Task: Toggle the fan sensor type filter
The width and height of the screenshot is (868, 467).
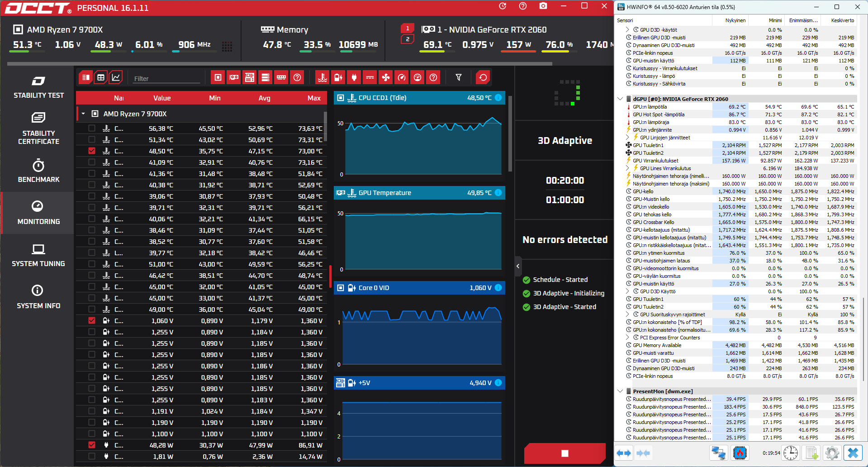Action: pyautogui.click(x=386, y=77)
